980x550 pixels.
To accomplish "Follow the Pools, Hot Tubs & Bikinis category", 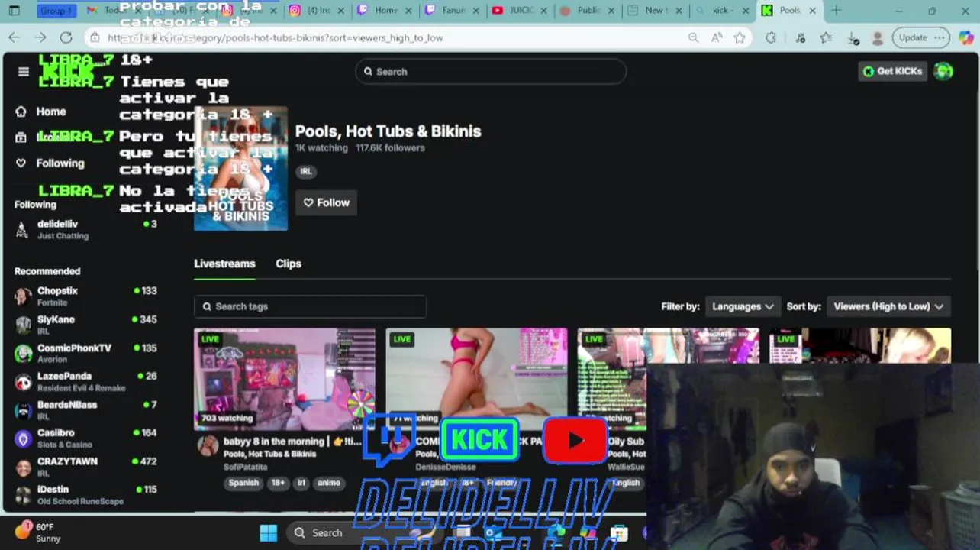I will tap(327, 202).
